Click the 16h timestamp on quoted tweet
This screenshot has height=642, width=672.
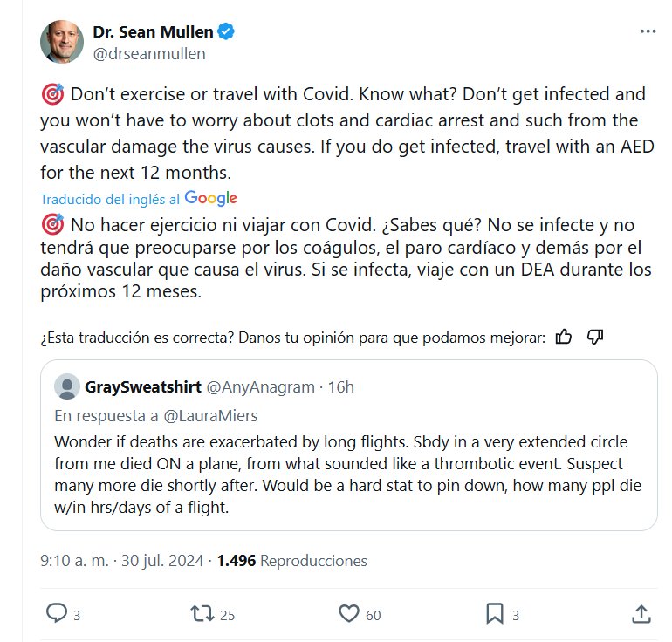tap(340, 386)
